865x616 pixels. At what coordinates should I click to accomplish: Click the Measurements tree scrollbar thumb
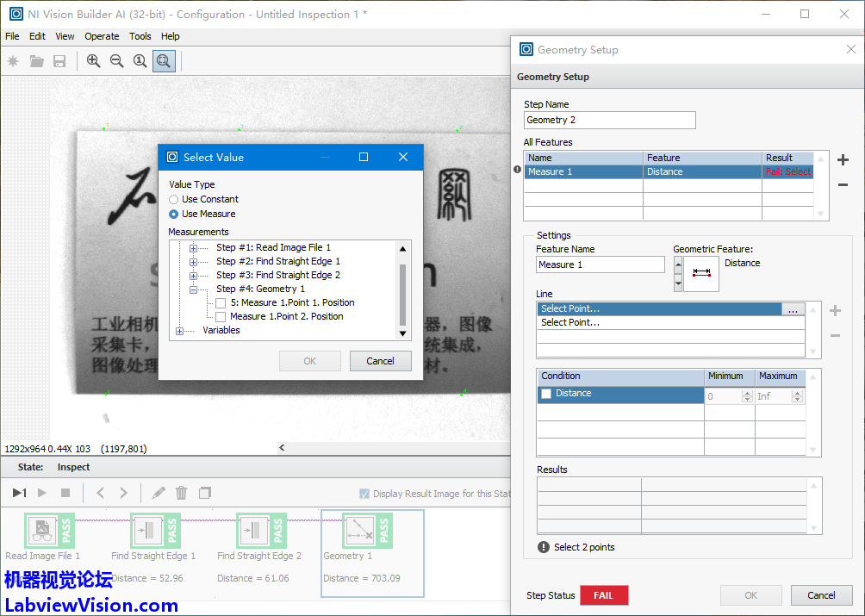[402, 295]
